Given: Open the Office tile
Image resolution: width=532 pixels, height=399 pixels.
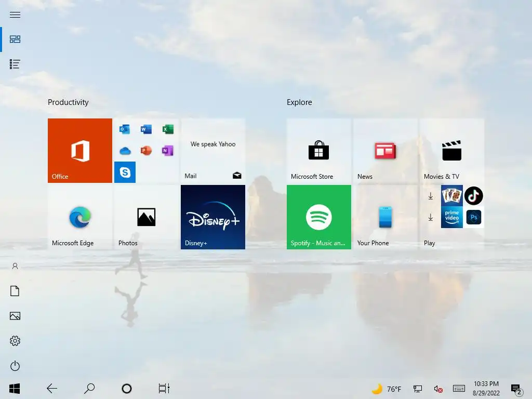Looking at the screenshot, I should [x=79, y=150].
